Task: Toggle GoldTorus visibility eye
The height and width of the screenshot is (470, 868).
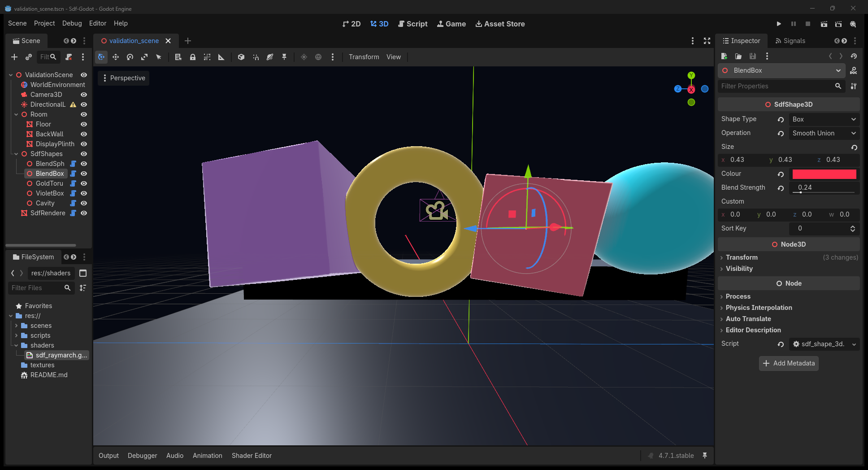Action: click(84, 183)
